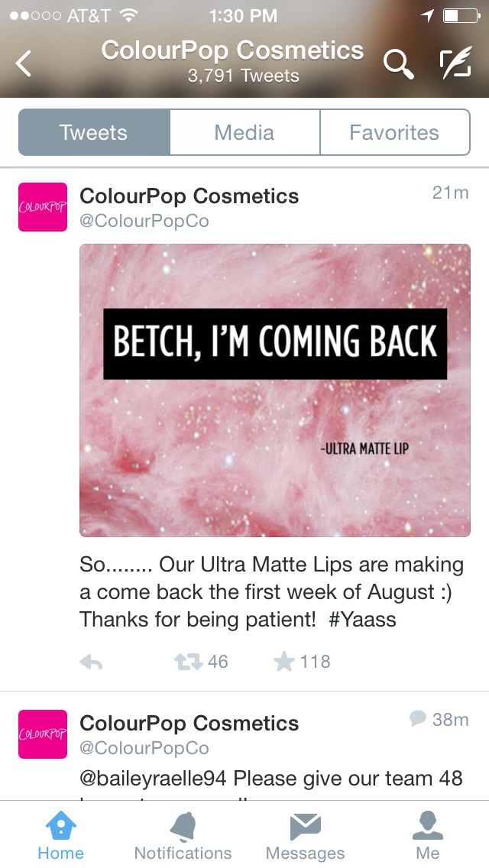Retweet the tweet with 46 retweets
This screenshot has width=489, height=868.
pyautogui.click(x=188, y=662)
